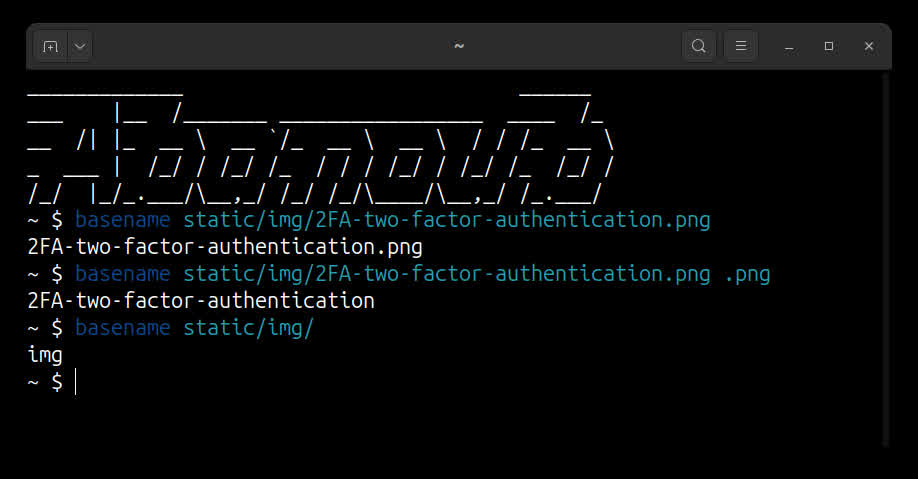Click the "img" output line
Image resolution: width=918 pixels, height=479 pixels.
pos(45,354)
